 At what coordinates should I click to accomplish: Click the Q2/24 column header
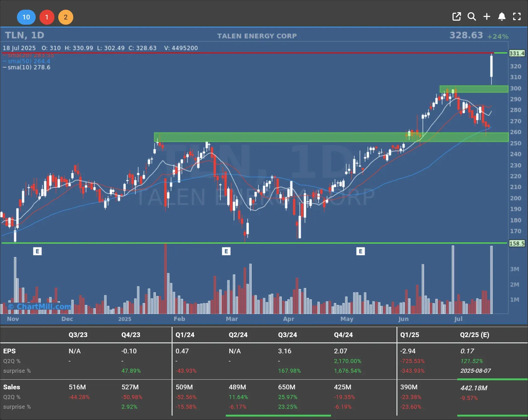coord(238,335)
